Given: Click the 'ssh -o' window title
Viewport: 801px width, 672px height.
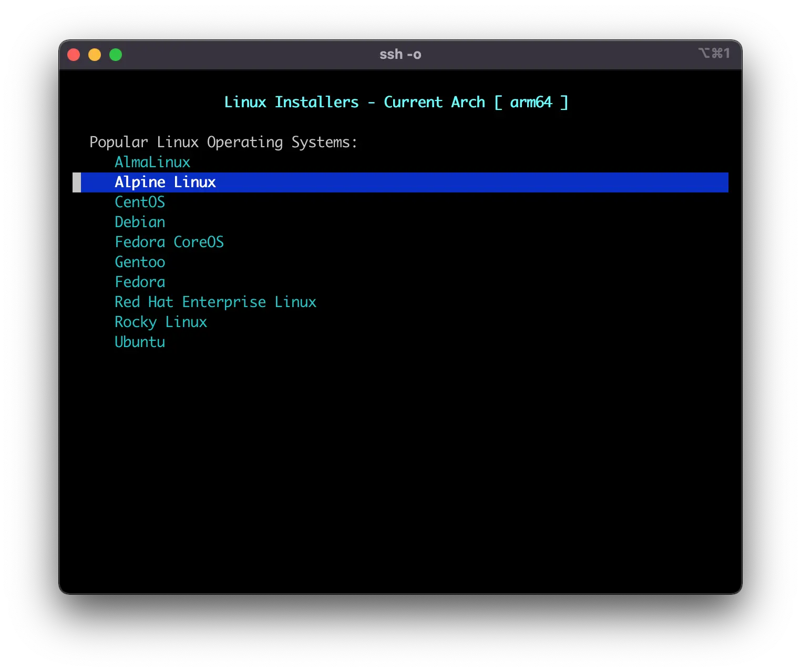Looking at the screenshot, I should tap(400, 55).
